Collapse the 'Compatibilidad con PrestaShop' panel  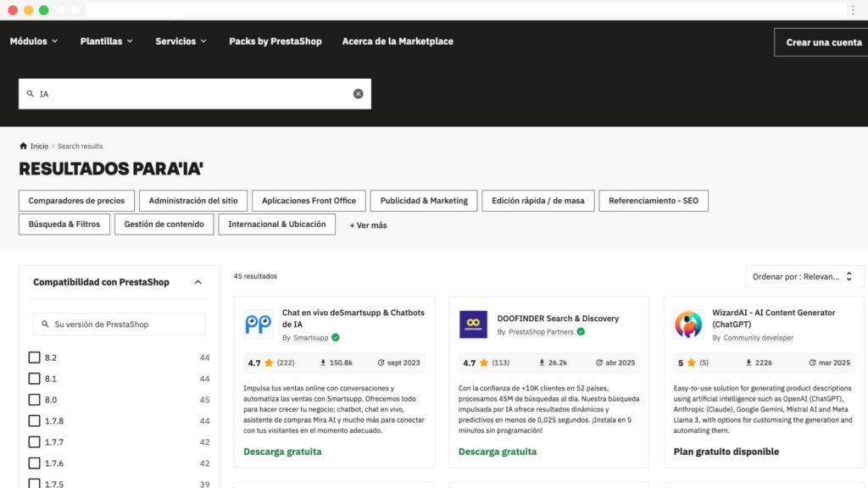click(x=200, y=282)
